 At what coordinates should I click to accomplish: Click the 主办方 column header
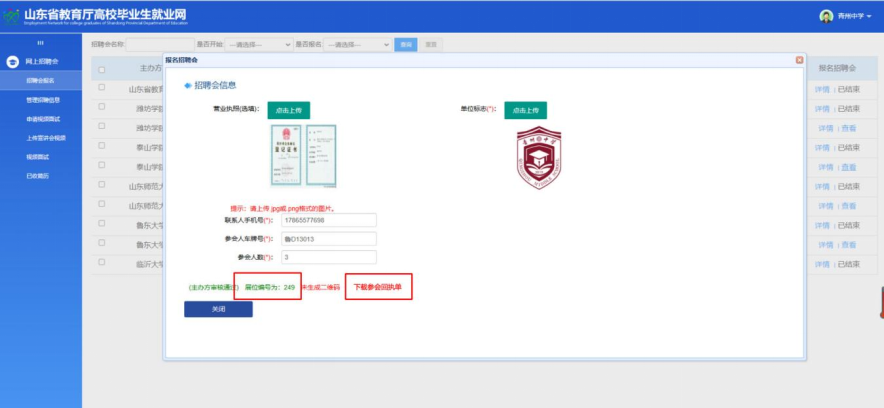point(151,68)
